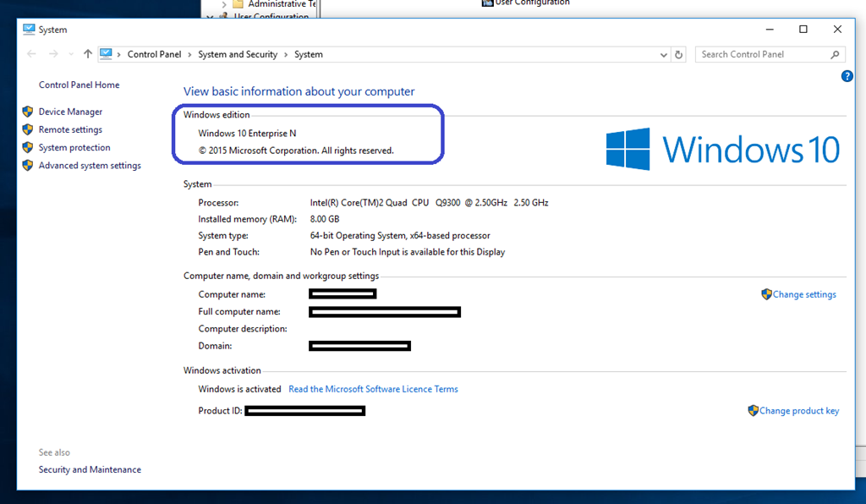Select System in the breadcrumb path
Screen dimensions: 866x504
click(x=308, y=55)
